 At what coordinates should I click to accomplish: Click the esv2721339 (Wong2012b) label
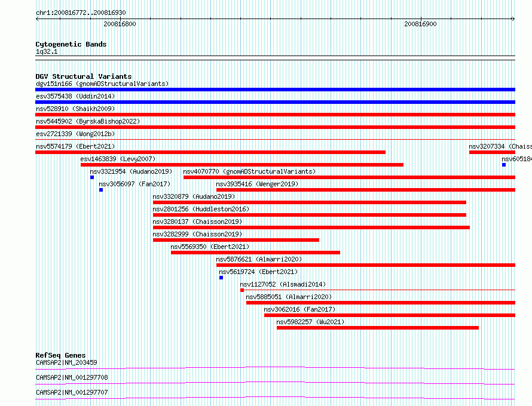coord(75,134)
